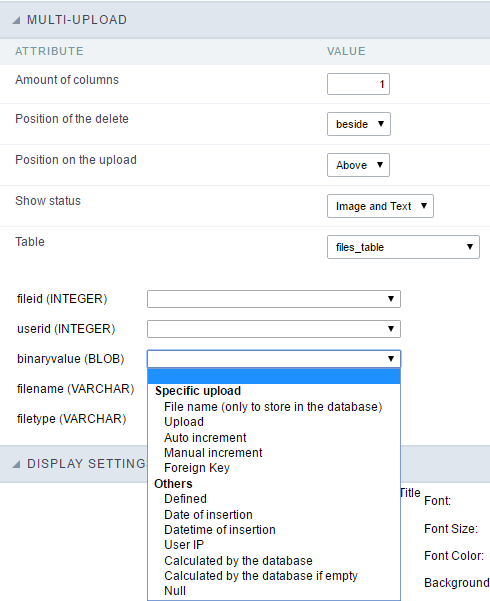This screenshot has height=601, width=490.
Task: Choose the Manual increment option
Action: tap(213, 453)
